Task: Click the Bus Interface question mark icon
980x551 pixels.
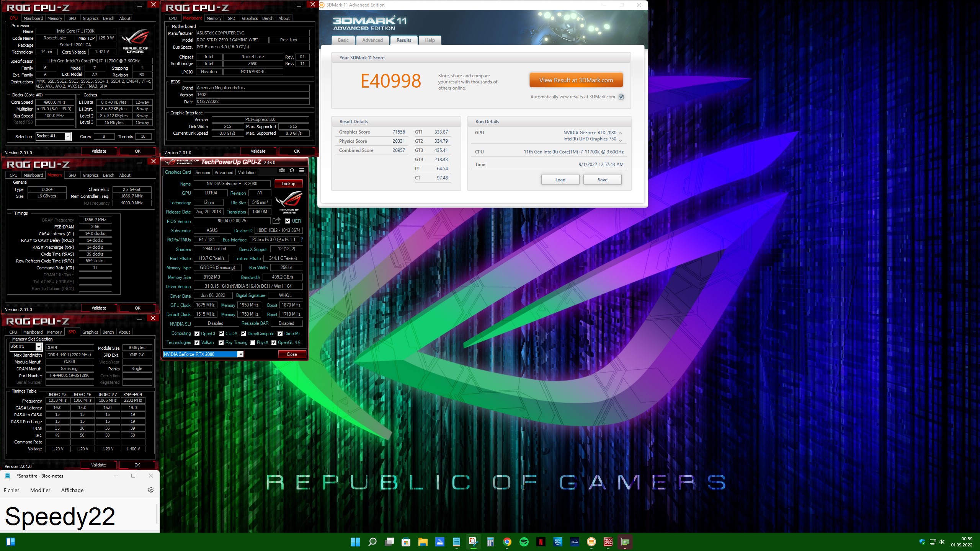Action: pos(302,240)
